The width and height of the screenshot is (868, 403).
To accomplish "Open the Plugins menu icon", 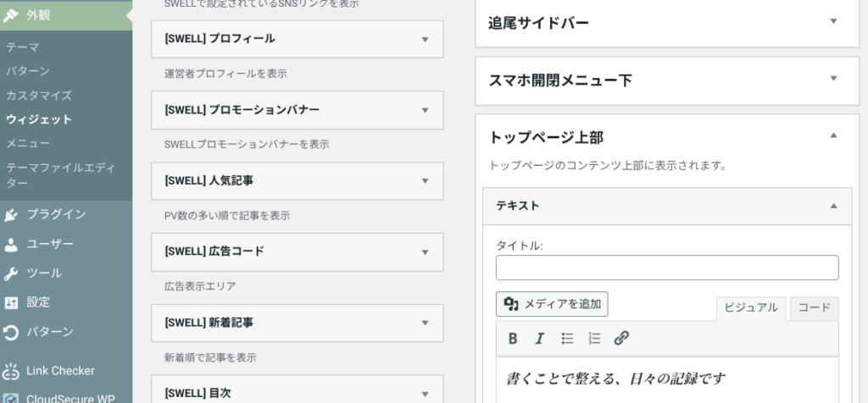I will [12, 214].
